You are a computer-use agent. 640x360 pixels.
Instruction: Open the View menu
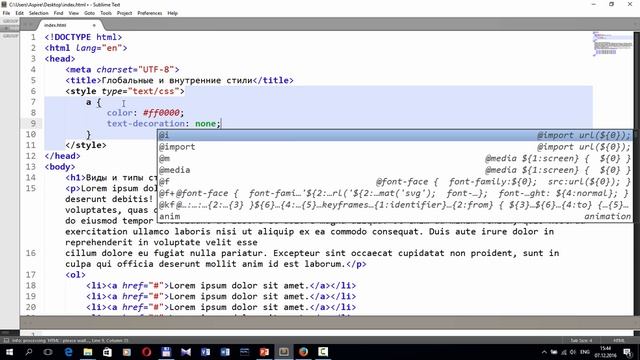[73, 13]
